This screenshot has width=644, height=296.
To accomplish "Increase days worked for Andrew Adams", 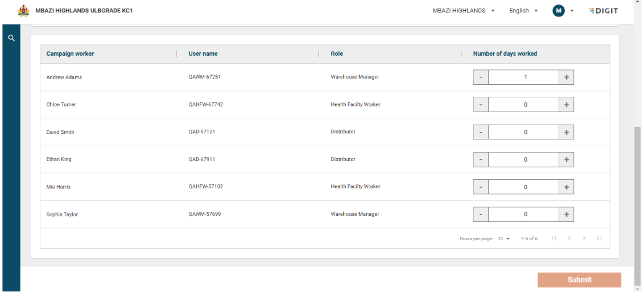I will [x=566, y=77].
